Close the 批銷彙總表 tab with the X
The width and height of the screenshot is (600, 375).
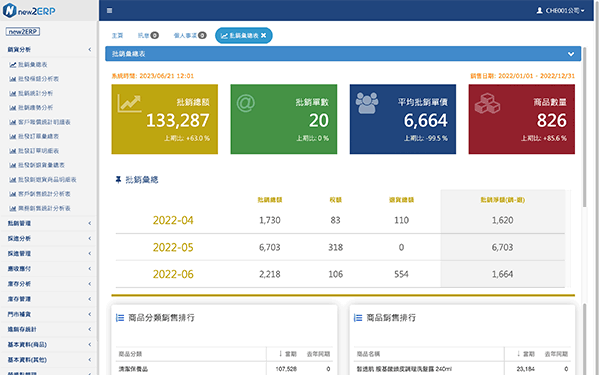(264, 36)
